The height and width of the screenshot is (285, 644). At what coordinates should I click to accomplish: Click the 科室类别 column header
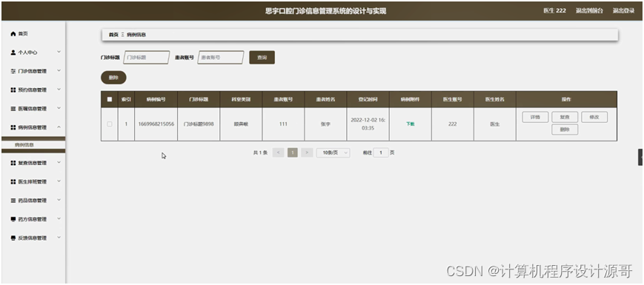click(x=241, y=99)
